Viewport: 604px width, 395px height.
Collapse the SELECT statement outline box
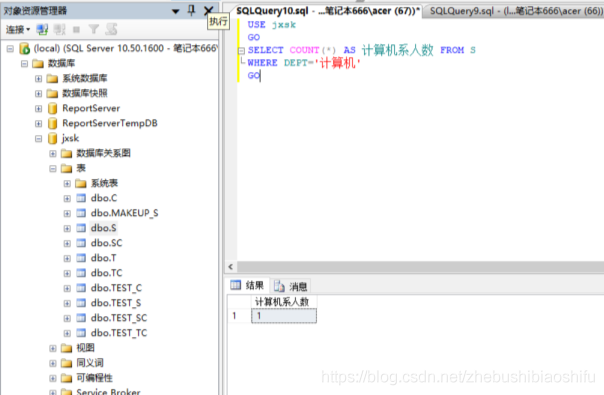(242, 50)
